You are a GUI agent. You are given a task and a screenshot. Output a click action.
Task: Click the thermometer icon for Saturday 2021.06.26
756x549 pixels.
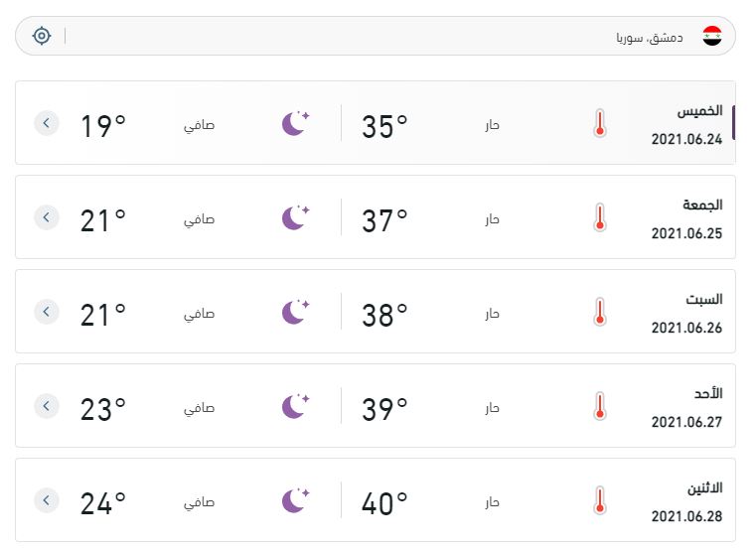click(600, 312)
